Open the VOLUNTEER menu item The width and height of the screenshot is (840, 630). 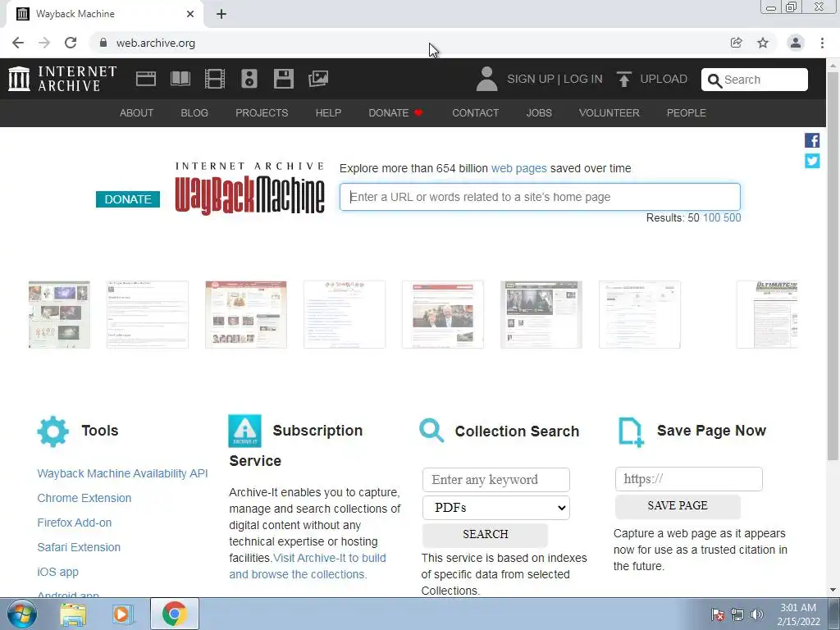pyautogui.click(x=609, y=113)
